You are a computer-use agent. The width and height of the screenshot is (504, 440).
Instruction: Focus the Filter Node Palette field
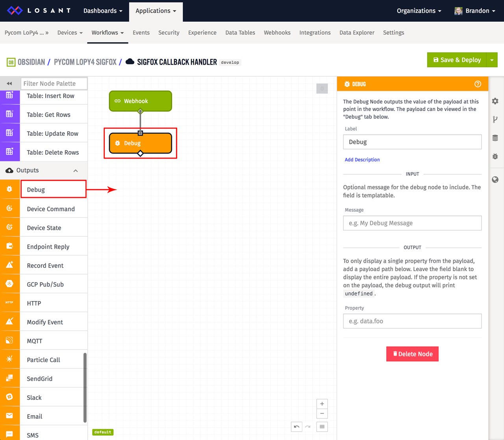(54, 83)
